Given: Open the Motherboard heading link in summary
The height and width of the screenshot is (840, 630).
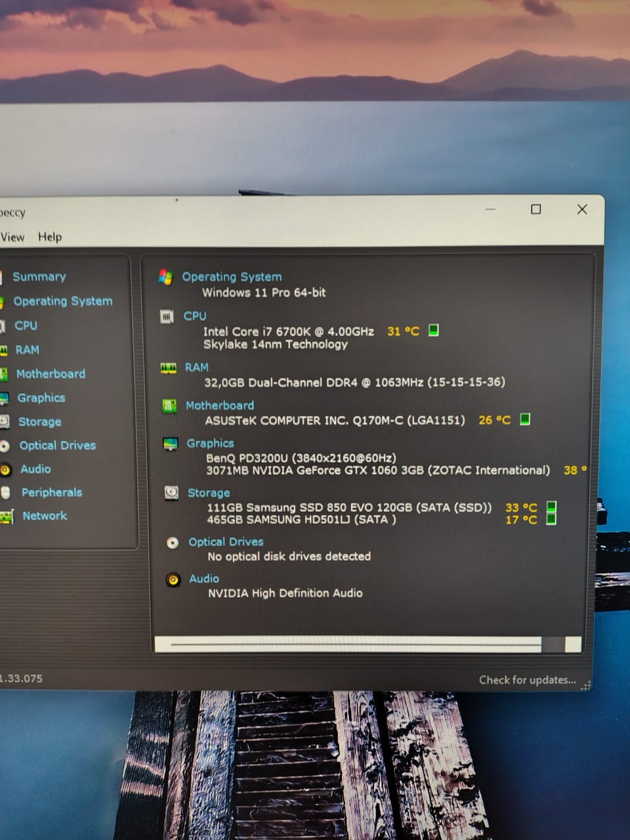Looking at the screenshot, I should pyautogui.click(x=219, y=406).
